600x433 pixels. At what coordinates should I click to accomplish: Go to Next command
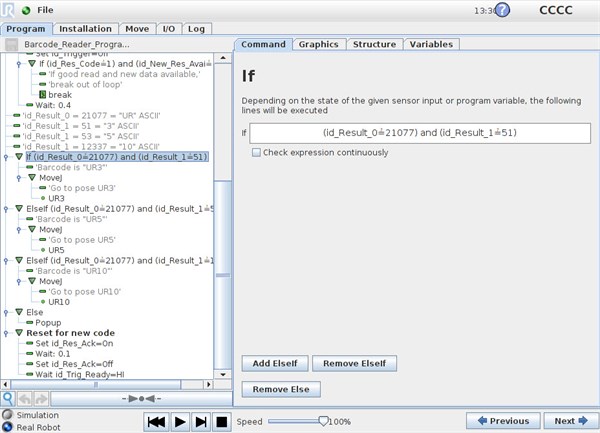click(571, 421)
